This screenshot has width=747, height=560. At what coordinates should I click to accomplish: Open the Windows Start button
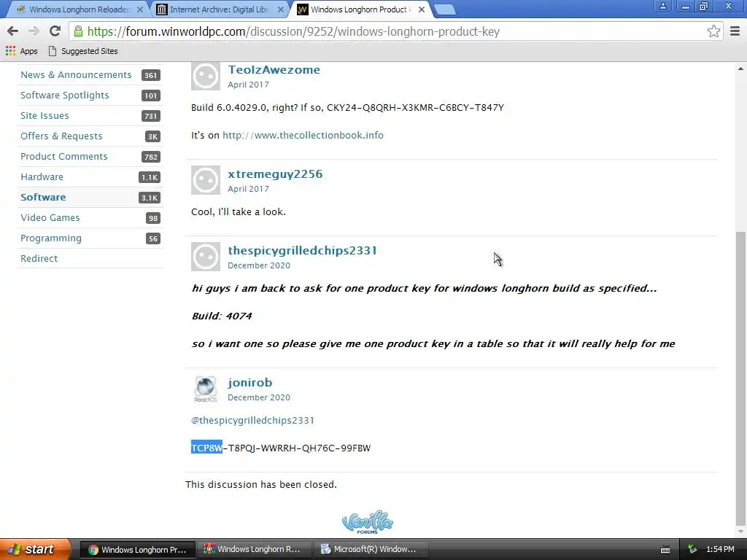point(35,549)
